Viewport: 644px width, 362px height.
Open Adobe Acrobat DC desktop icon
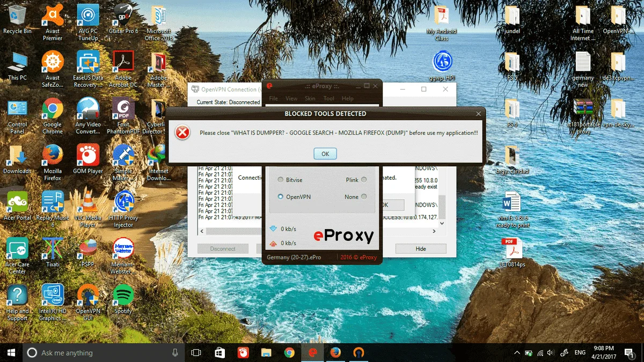[123, 69]
